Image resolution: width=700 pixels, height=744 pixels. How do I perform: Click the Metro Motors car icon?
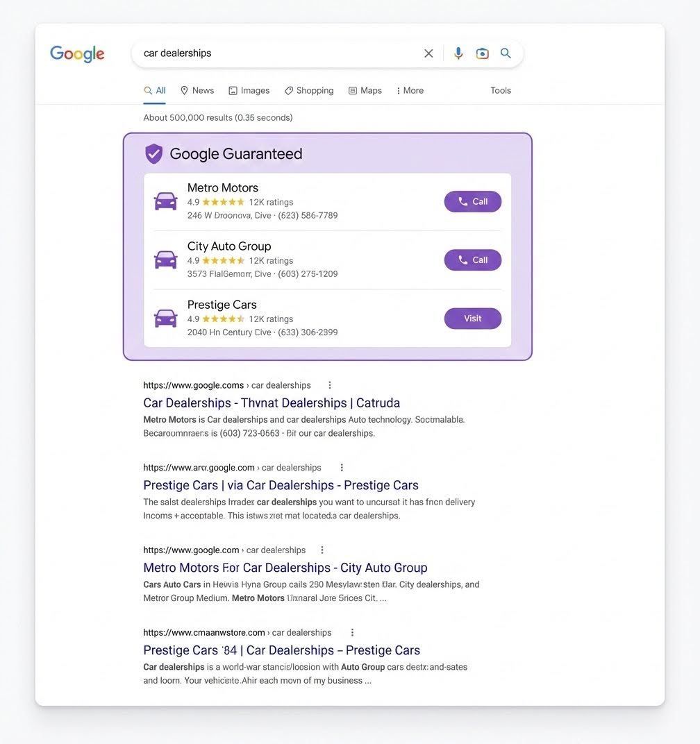[x=165, y=201]
